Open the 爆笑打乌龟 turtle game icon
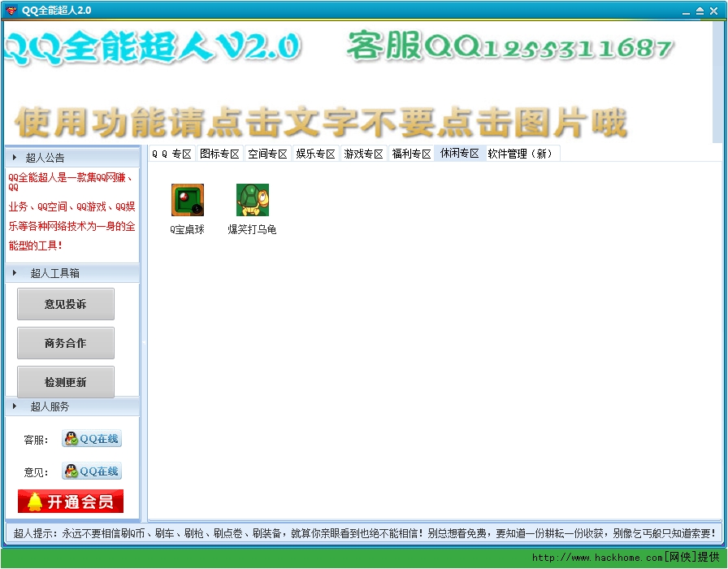Viewport: 728px width, 569px height. tap(253, 200)
